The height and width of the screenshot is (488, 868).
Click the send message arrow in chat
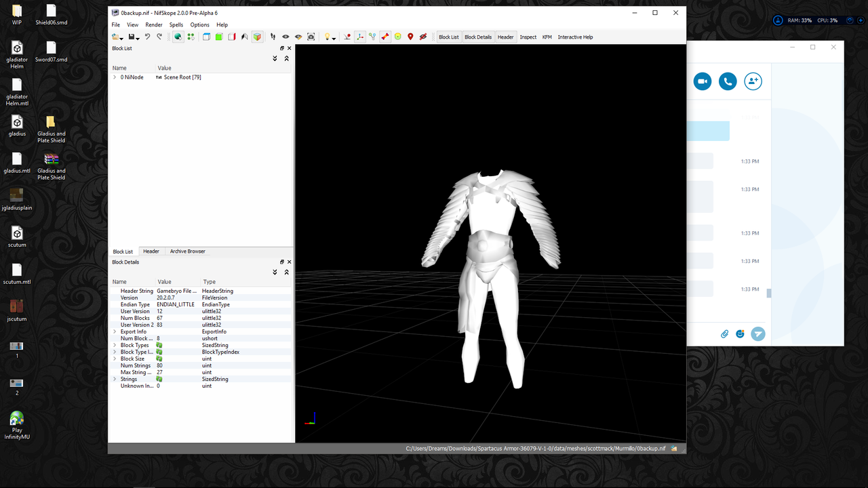pos(757,333)
